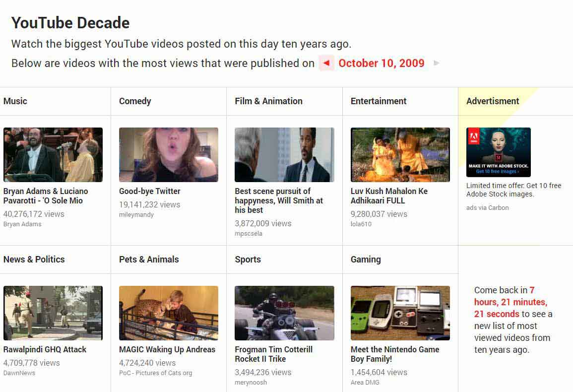
Task: Open Rawalpindi GHQ Attack video thumbnail
Action: point(53,313)
